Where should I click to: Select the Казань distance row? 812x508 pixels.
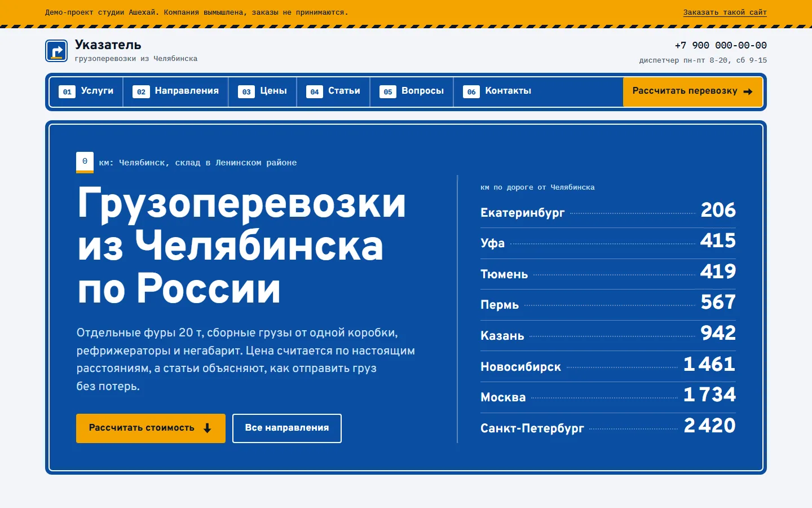pos(608,335)
